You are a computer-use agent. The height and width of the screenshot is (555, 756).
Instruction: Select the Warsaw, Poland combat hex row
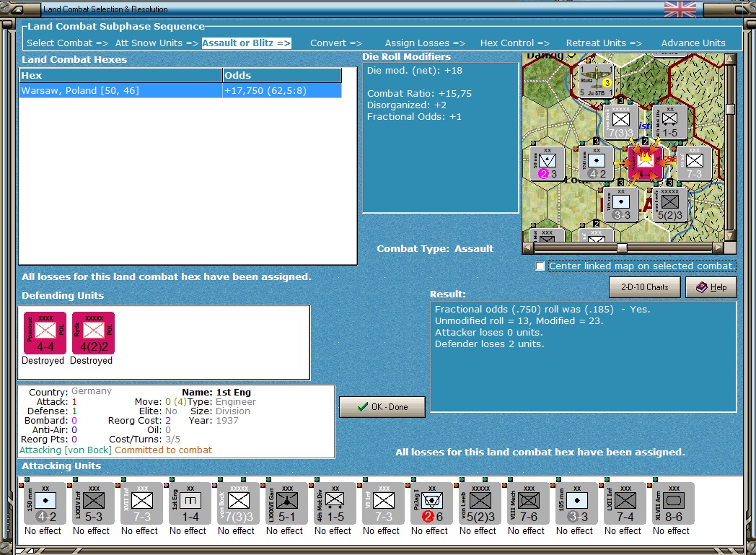(180, 91)
